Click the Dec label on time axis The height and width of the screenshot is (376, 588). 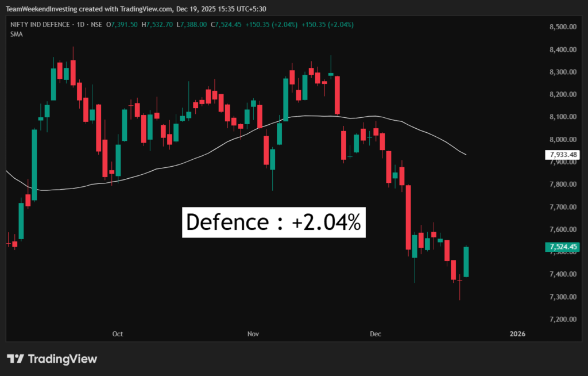point(376,334)
